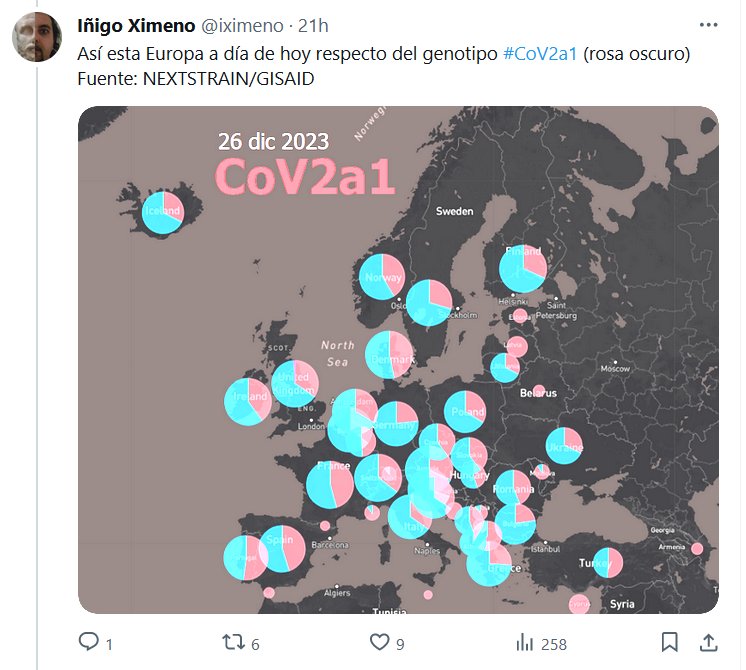Share the tweet with the upload arrow icon
The height and width of the screenshot is (670, 746).
(x=707, y=642)
